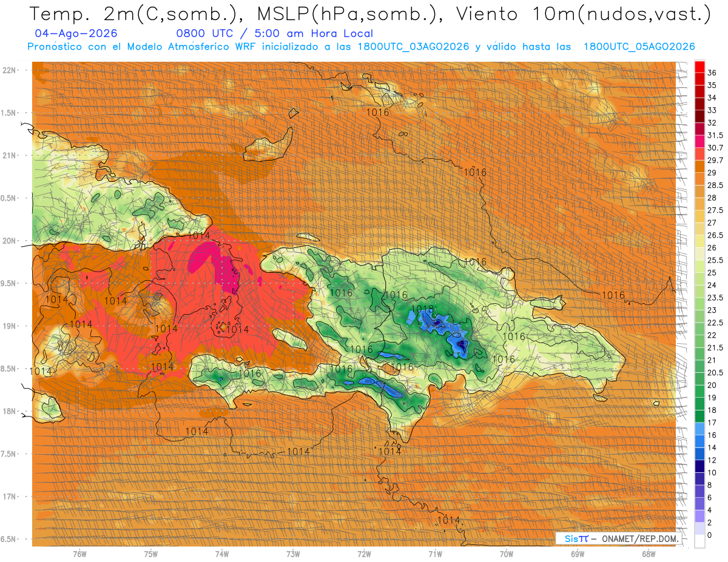Pick the bright red legend swatch above 36
728x562 pixels.
[x=699, y=66]
